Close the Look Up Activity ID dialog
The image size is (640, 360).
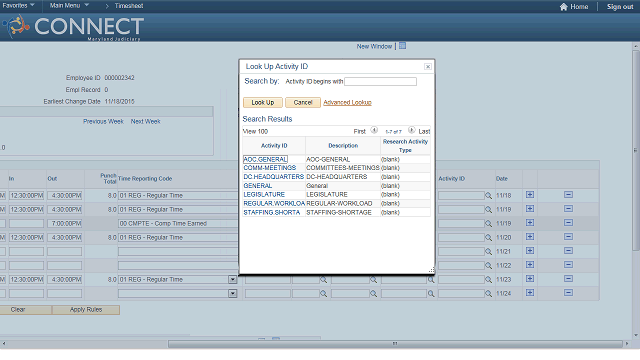tap(427, 67)
